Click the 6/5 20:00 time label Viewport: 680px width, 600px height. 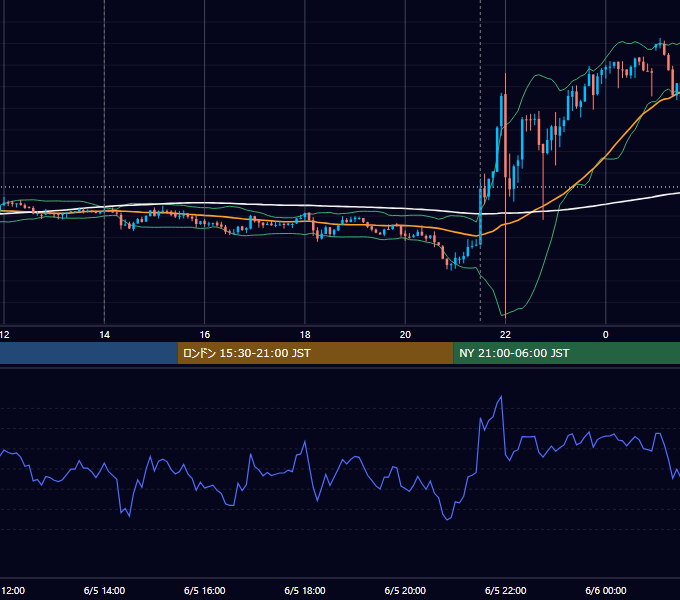(405, 590)
